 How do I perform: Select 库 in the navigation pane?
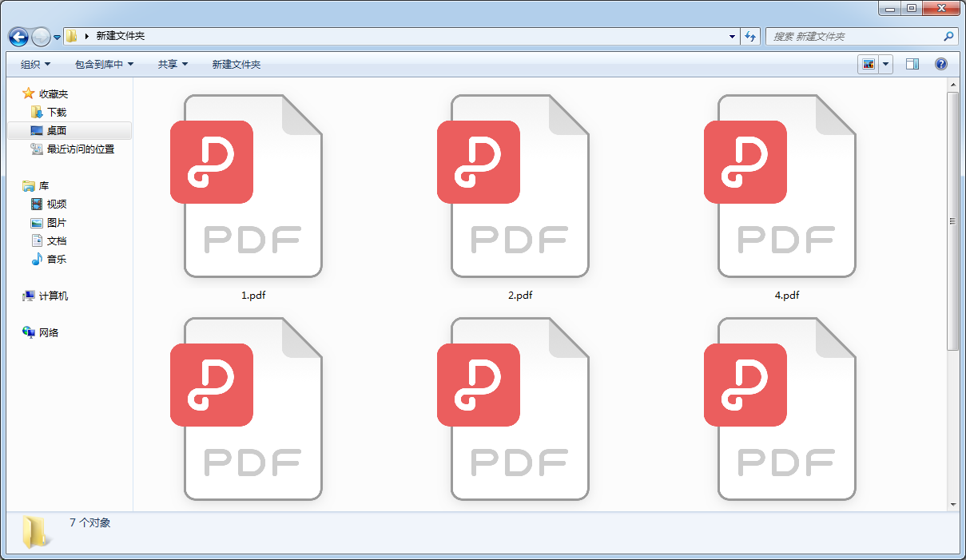(x=44, y=186)
